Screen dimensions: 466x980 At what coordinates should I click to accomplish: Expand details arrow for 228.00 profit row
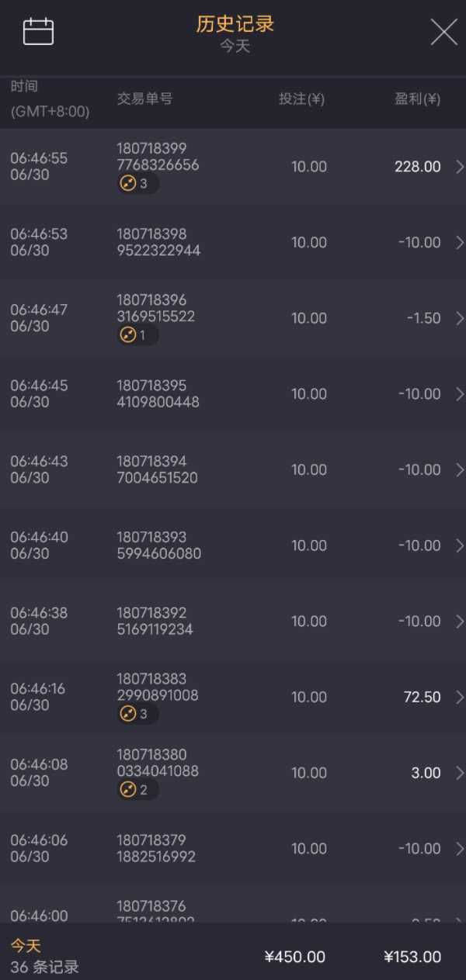pos(460,167)
